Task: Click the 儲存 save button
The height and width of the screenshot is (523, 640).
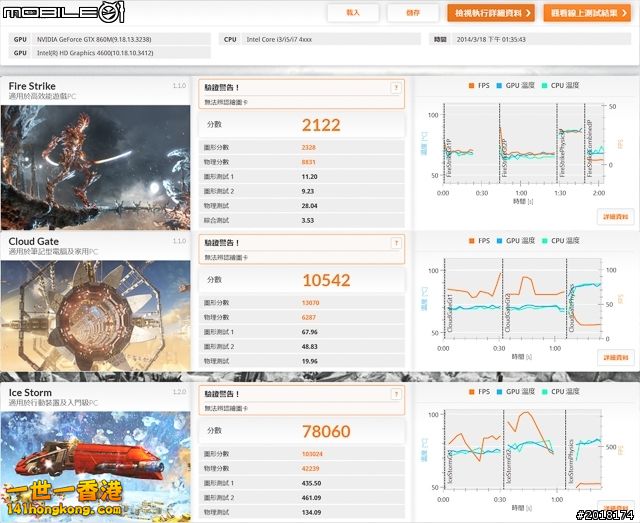Action: coord(413,13)
